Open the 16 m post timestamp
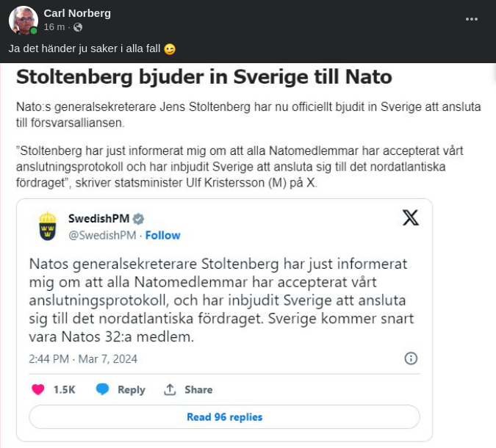The width and height of the screenshot is (496, 448). tap(54, 27)
